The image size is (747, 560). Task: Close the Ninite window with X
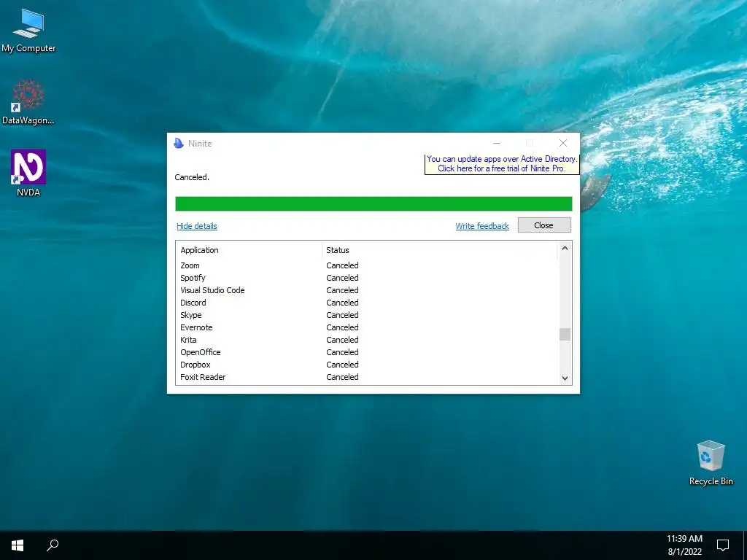pyautogui.click(x=563, y=143)
